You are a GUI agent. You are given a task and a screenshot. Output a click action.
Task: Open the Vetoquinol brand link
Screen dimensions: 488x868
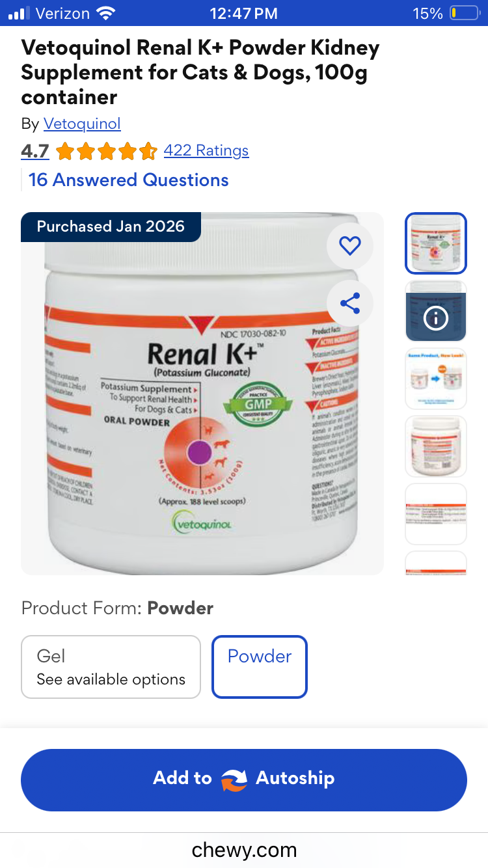tap(82, 124)
